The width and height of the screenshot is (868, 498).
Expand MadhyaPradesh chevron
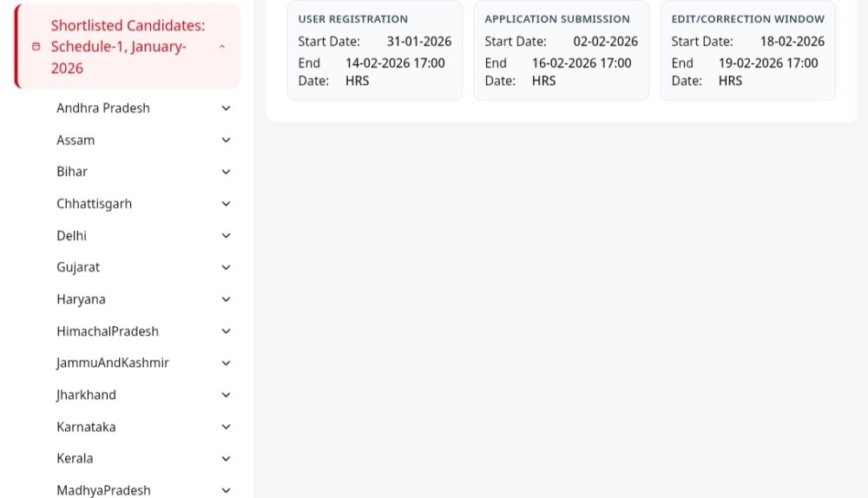226,490
